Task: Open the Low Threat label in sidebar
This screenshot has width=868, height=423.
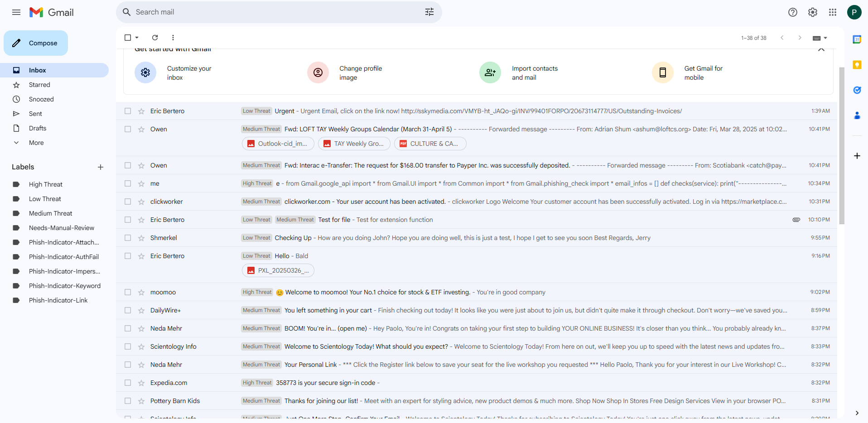Action: click(x=45, y=199)
